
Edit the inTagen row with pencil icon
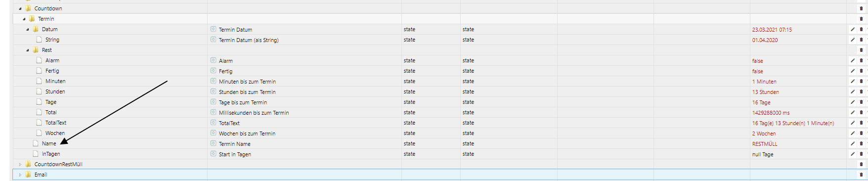[x=853, y=154]
